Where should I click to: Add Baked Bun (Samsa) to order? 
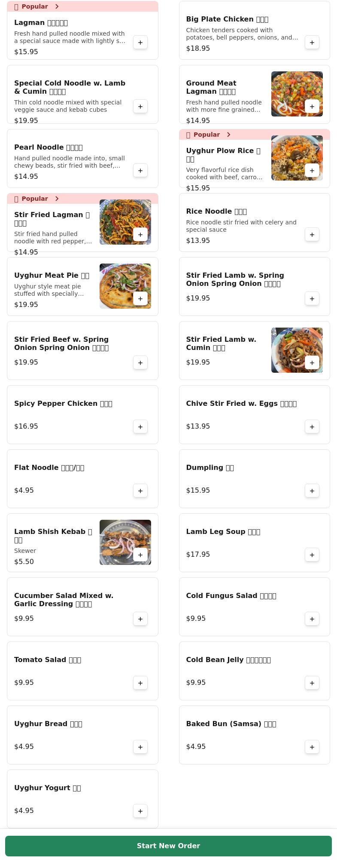(312, 747)
